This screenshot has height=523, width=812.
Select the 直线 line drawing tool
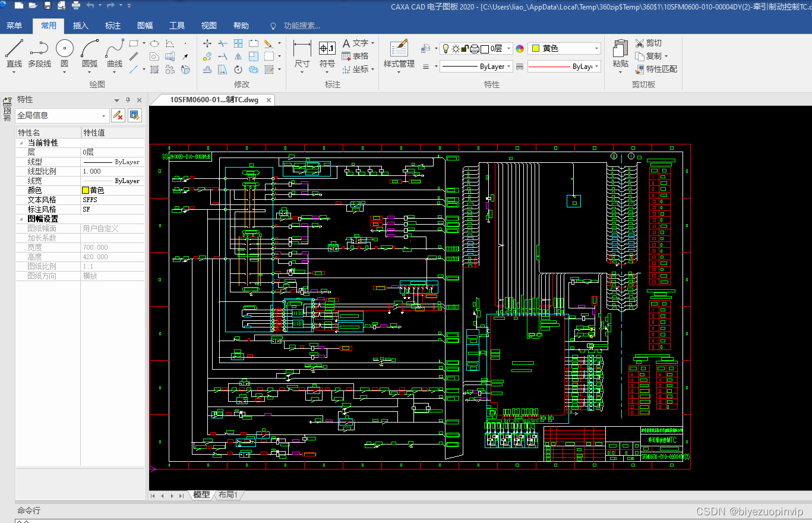coord(14,55)
